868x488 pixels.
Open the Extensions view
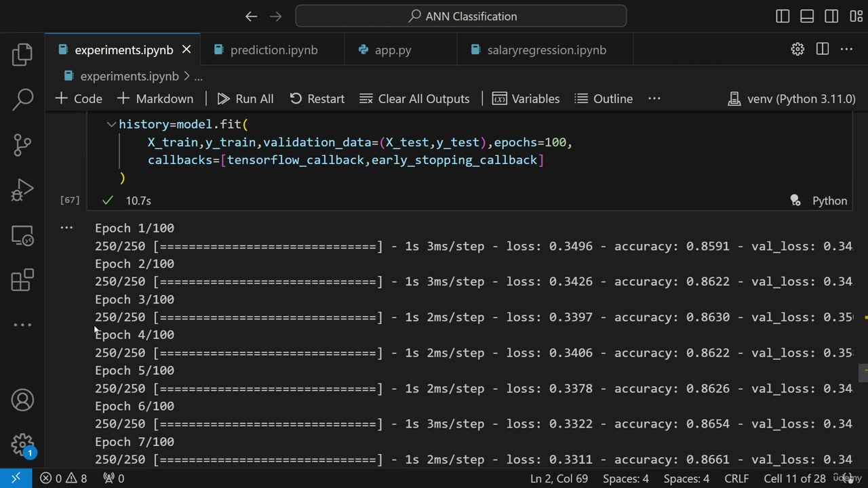click(22, 280)
